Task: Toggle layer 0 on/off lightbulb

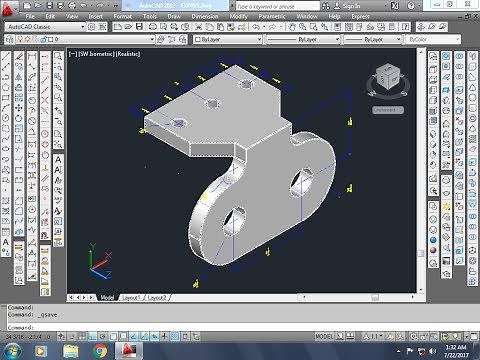Action: click(x=20, y=39)
